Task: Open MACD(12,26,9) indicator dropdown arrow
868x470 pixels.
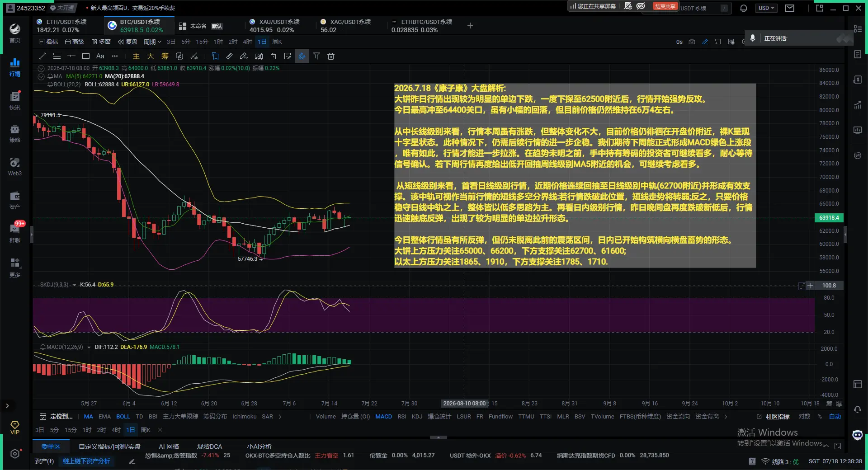Action: click(89, 348)
